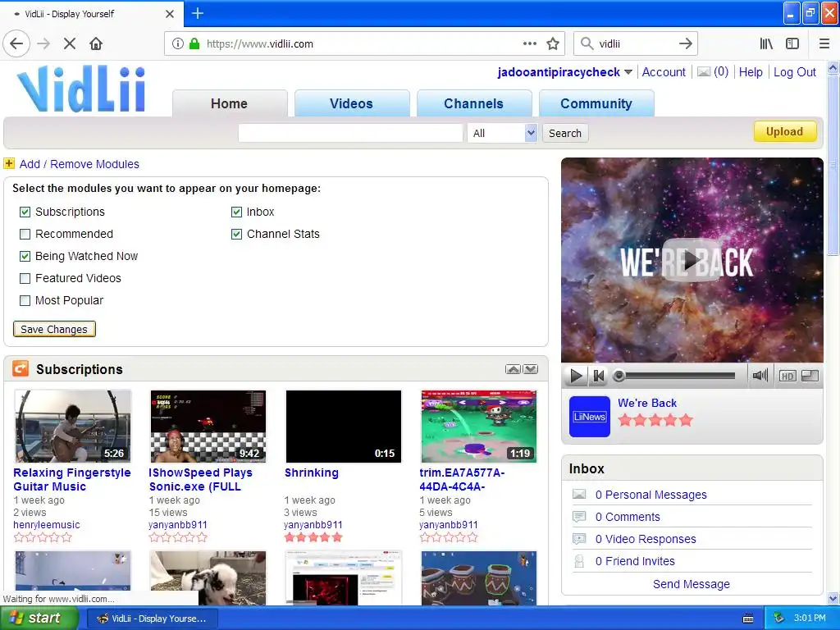The width and height of the screenshot is (840, 630).
Task: Click big play overlay on We're Back video
Action: pyautogui.click(x=692, y=260)
